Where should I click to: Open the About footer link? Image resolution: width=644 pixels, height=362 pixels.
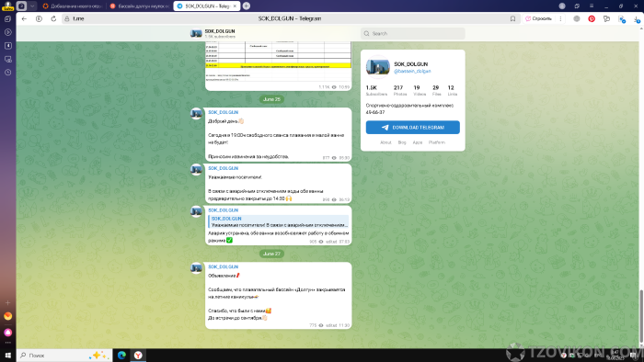click(x=385, y=142)
